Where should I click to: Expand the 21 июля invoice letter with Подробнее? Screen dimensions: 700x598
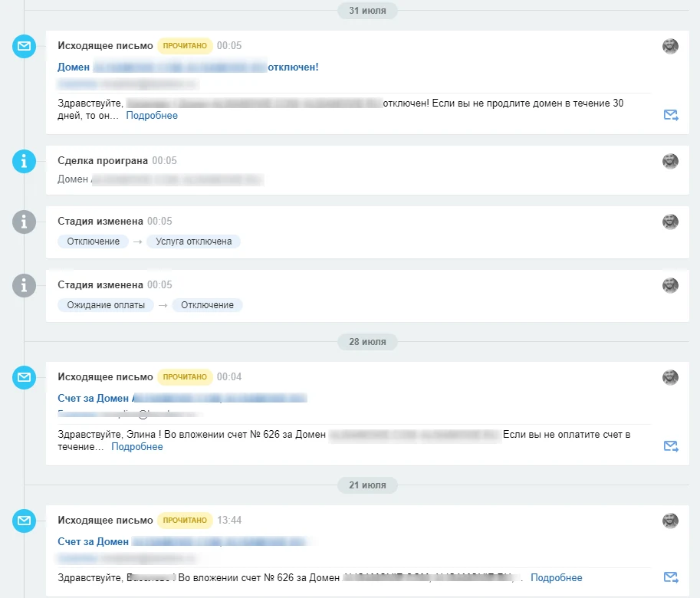tap(557, 577)
